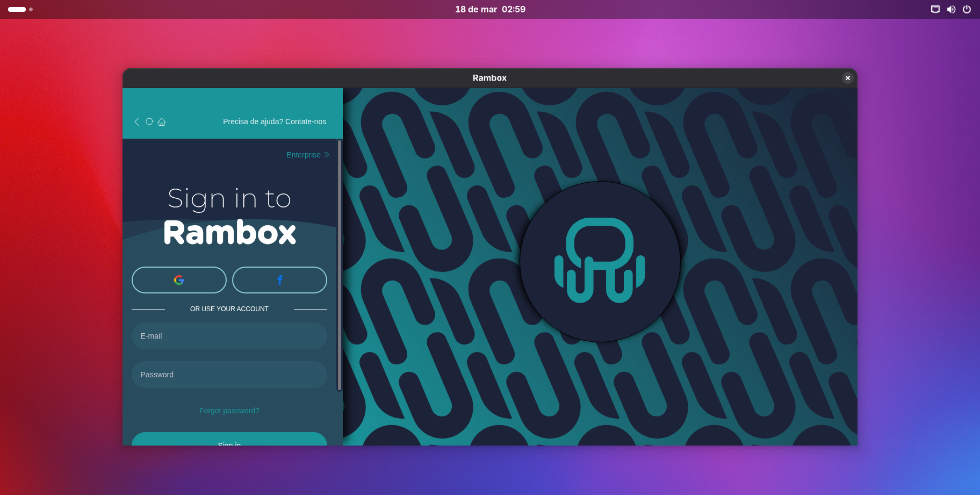Focus the Password input field

(229, 375)
